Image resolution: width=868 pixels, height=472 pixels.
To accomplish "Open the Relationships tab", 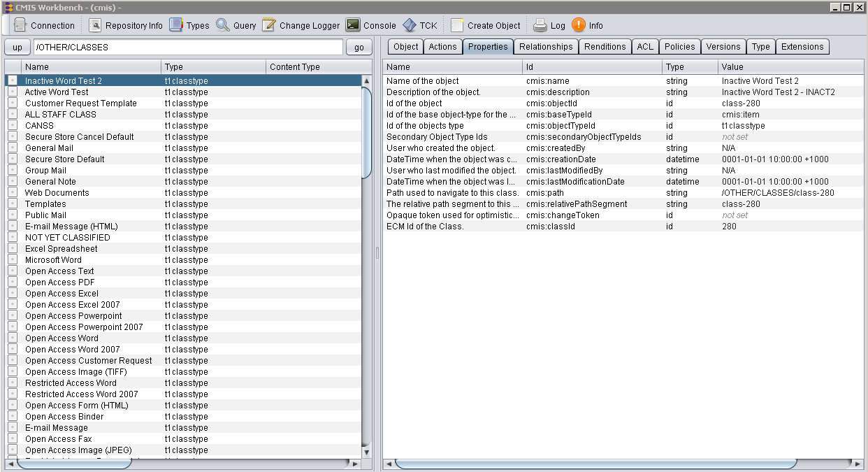I will pos(546,47).
